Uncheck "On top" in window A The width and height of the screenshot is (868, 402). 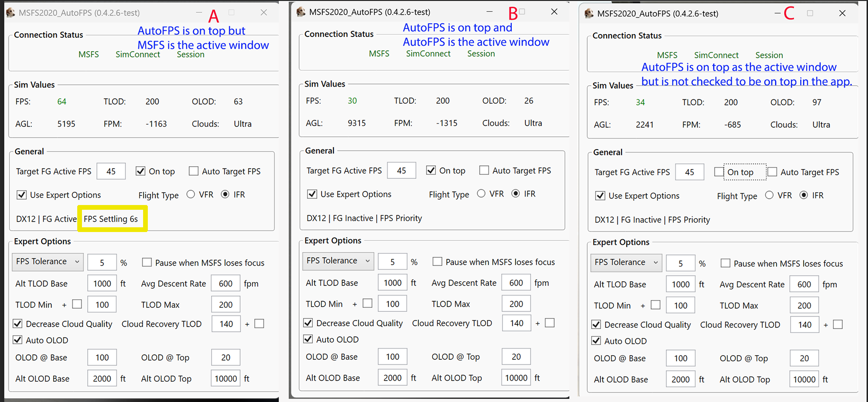140,171
